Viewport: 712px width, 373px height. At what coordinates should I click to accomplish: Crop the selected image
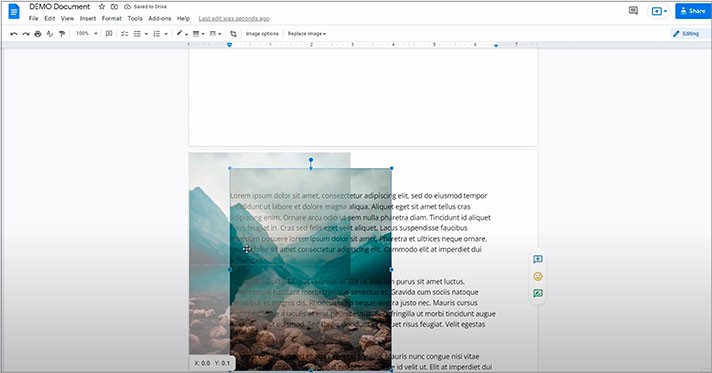point(233,34)
